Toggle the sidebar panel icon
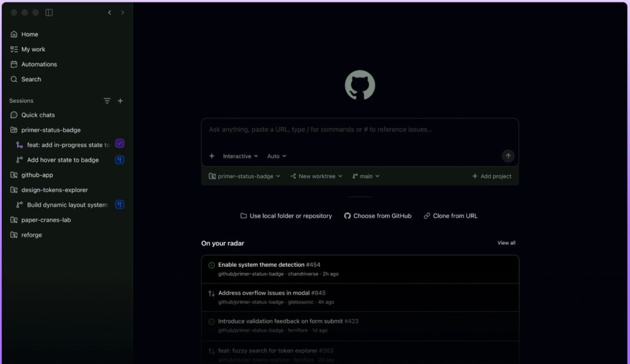This screenshot has width=630, height=364. click(x=49, y=12)
